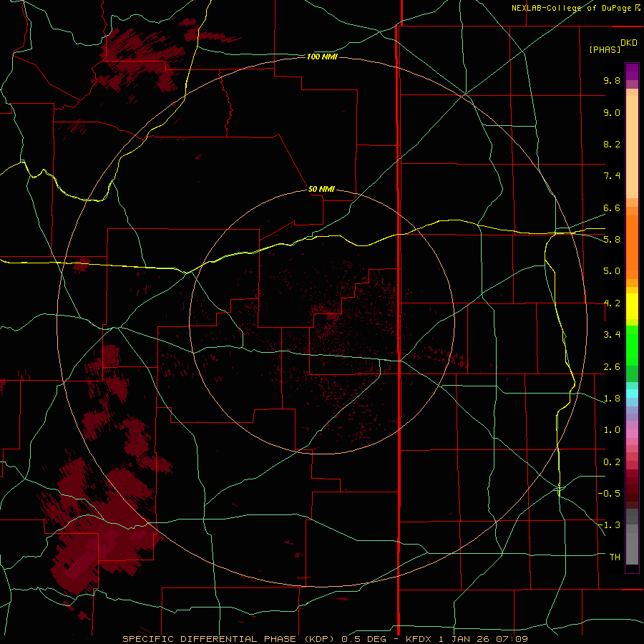Click the cyan swatch on the color bar
This screenshot has height=644, width=644.
632,394
